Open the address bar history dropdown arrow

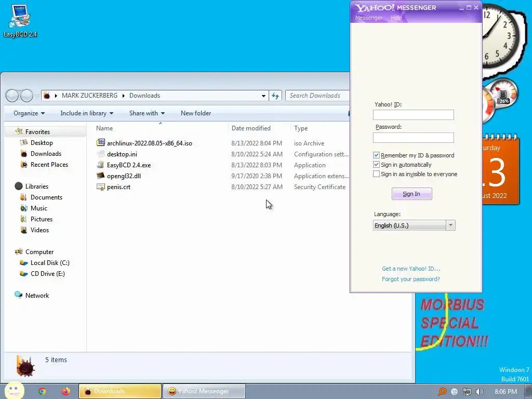pos(263,96)
